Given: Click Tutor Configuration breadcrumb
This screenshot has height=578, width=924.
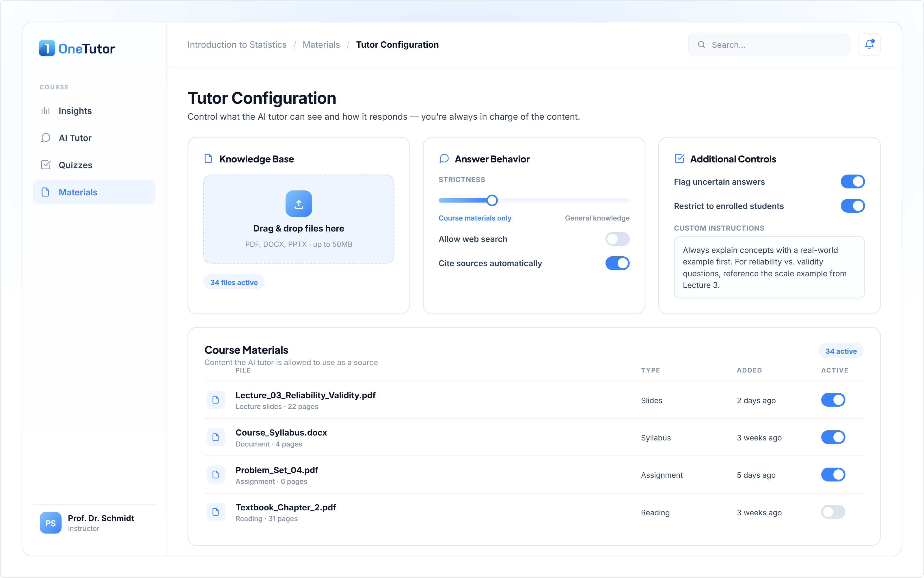Looking at the screenshot, I should pyautogui.click(x=397, y=45).
